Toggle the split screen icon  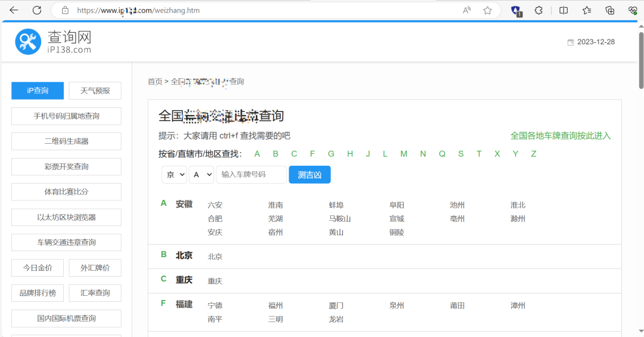(x=563, y=10)
